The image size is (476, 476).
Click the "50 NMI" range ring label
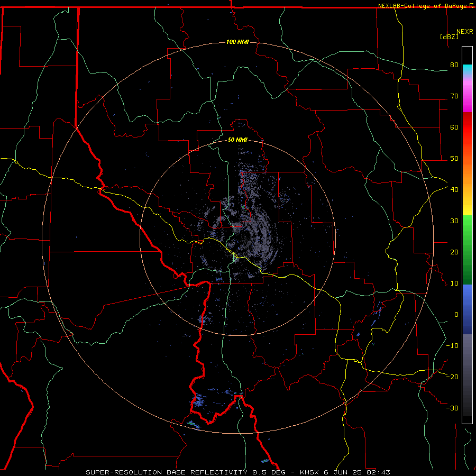237,140
